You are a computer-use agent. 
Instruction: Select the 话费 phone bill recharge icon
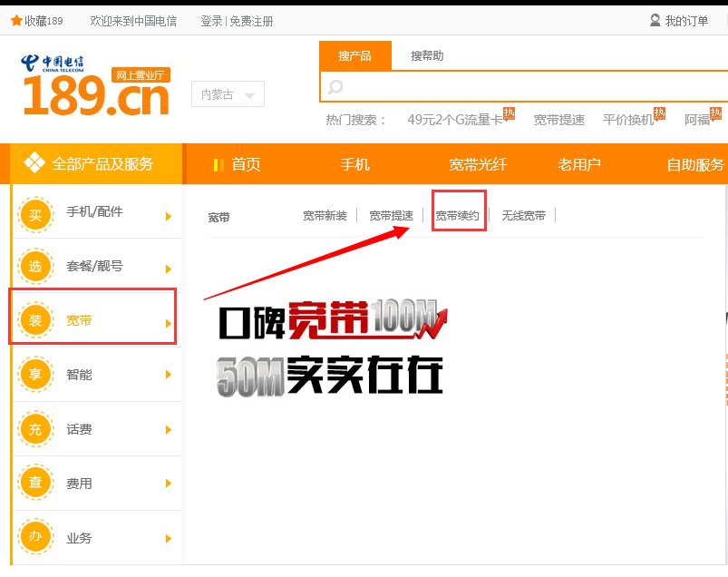pyautogui.click(x=35, y=428)
